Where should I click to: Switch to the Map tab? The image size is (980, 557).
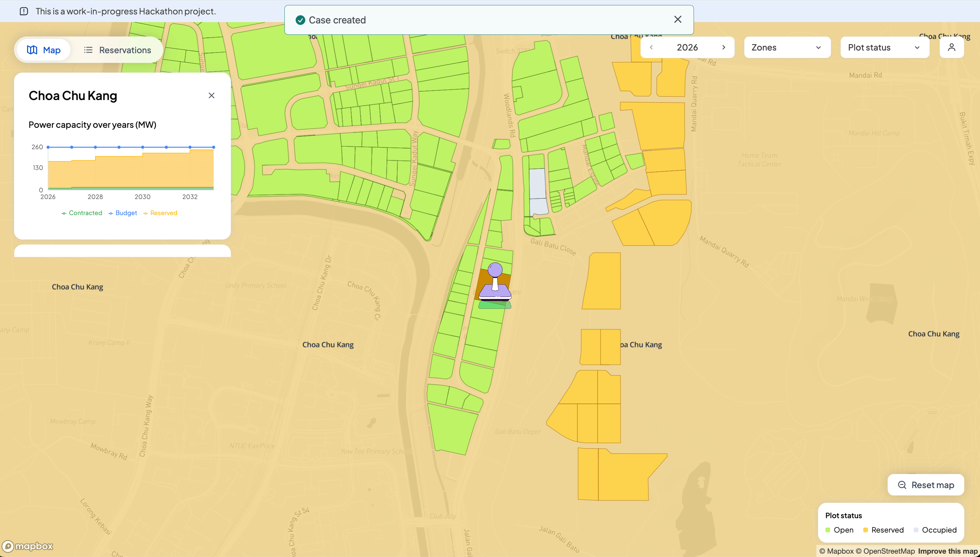pyautogui.click(x=43, y=50)
